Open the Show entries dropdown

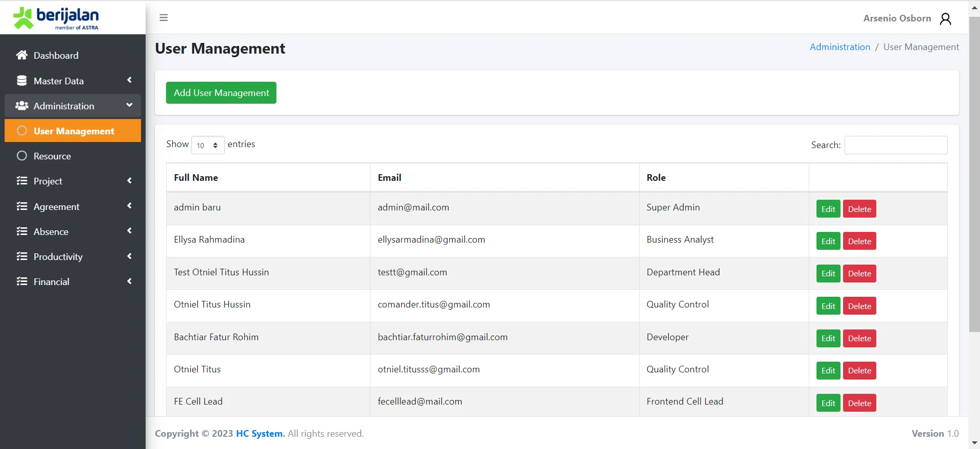point(207,145)
